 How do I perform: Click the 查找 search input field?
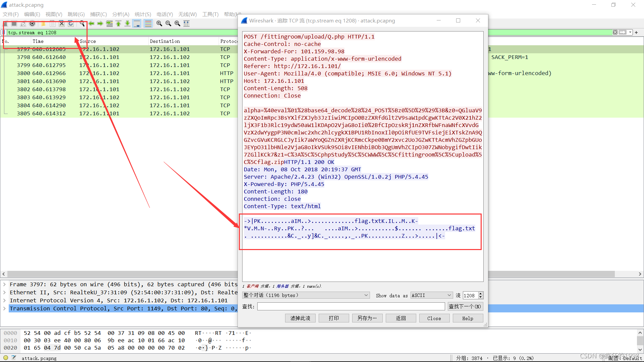pos(351,306)
